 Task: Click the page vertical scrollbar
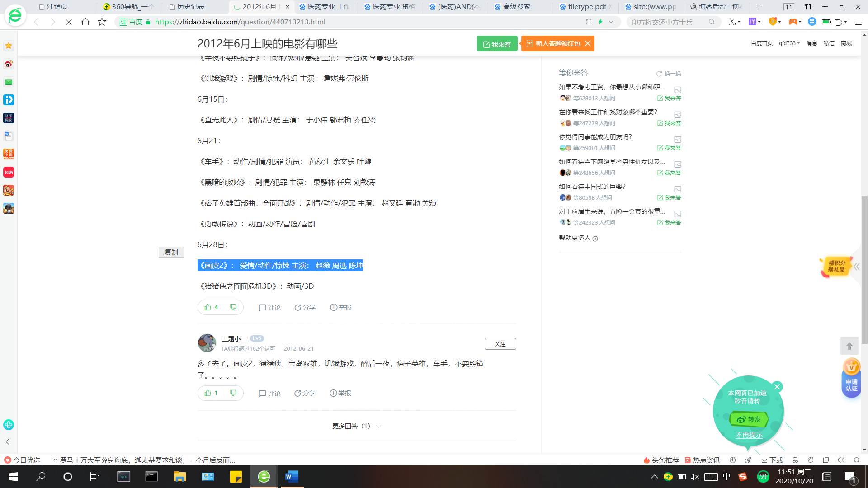coord(864,270)
